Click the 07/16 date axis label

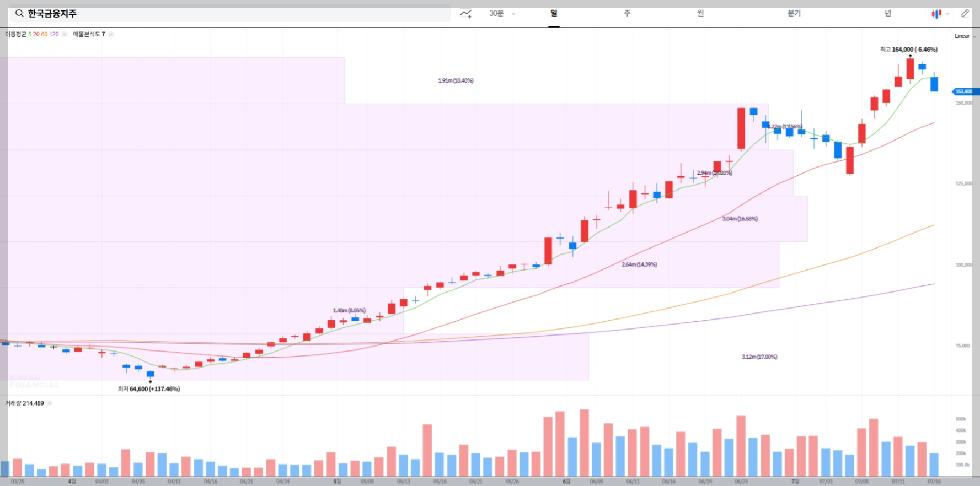934,482
